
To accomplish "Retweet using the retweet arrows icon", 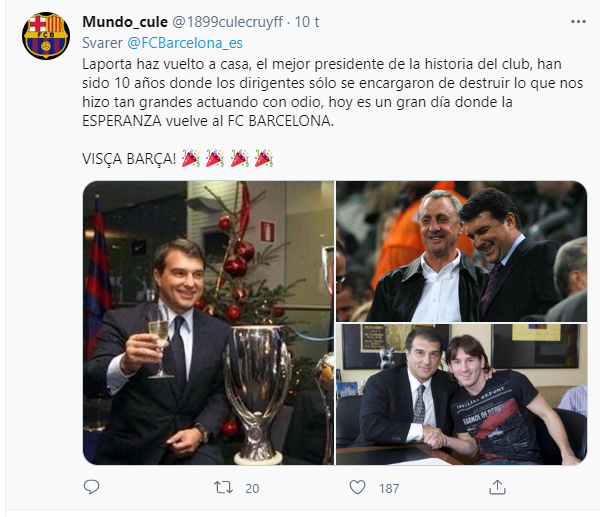I will [x=226, y=487].
